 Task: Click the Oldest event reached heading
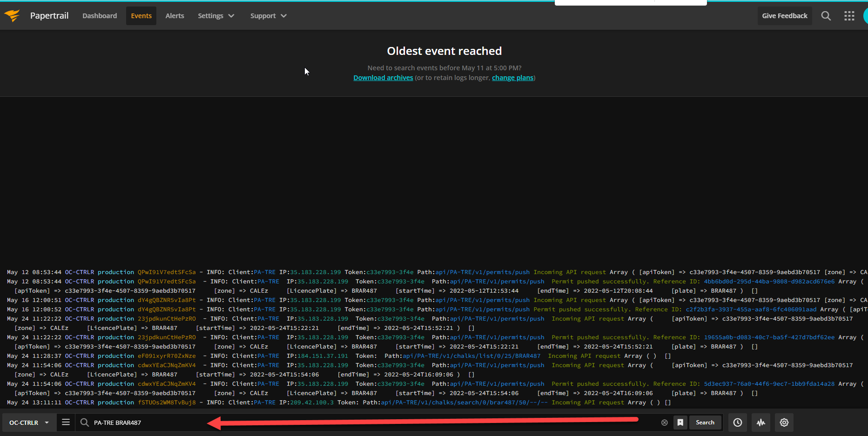[x=444, y=51]
